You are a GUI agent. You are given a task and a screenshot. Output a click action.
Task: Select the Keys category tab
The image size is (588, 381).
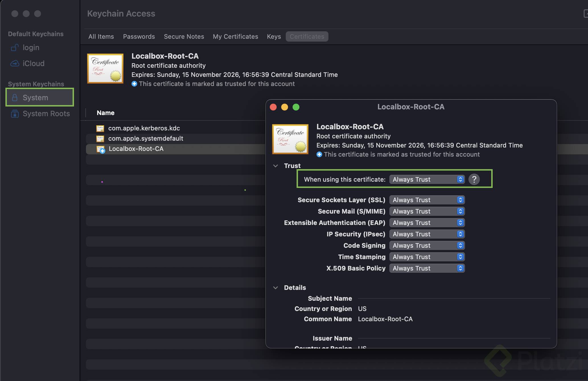click(274, 36)
